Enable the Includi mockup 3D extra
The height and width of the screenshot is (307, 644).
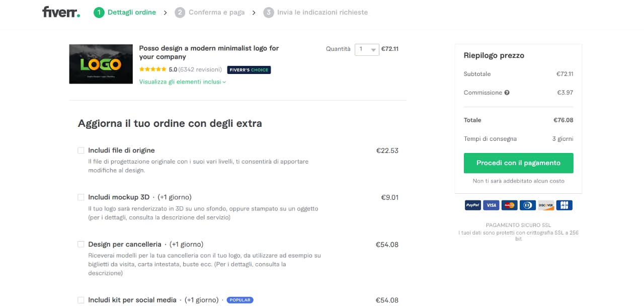[x=81, y=197]
